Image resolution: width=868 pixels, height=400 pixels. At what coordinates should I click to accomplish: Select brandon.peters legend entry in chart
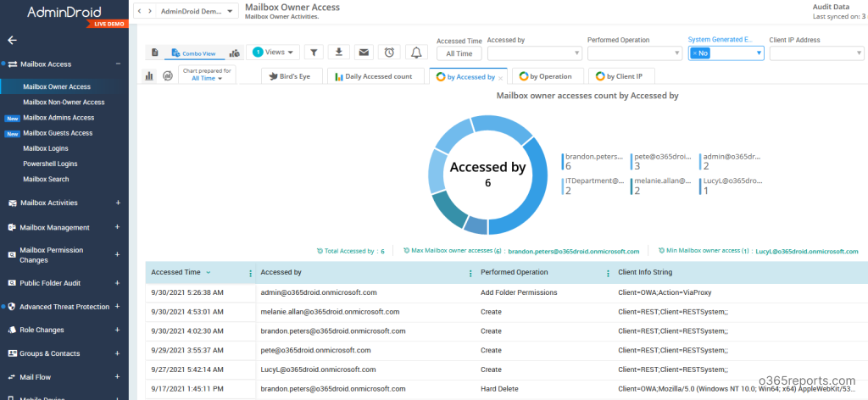click(593, 162)
